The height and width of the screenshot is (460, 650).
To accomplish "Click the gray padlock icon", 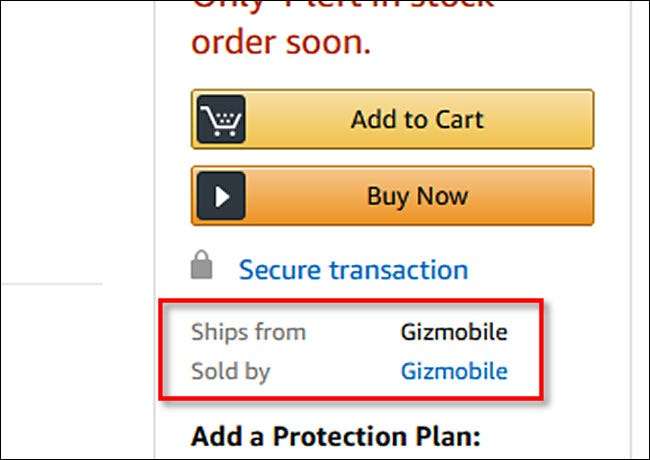I will pyautogui.click(x=203, y=266).
